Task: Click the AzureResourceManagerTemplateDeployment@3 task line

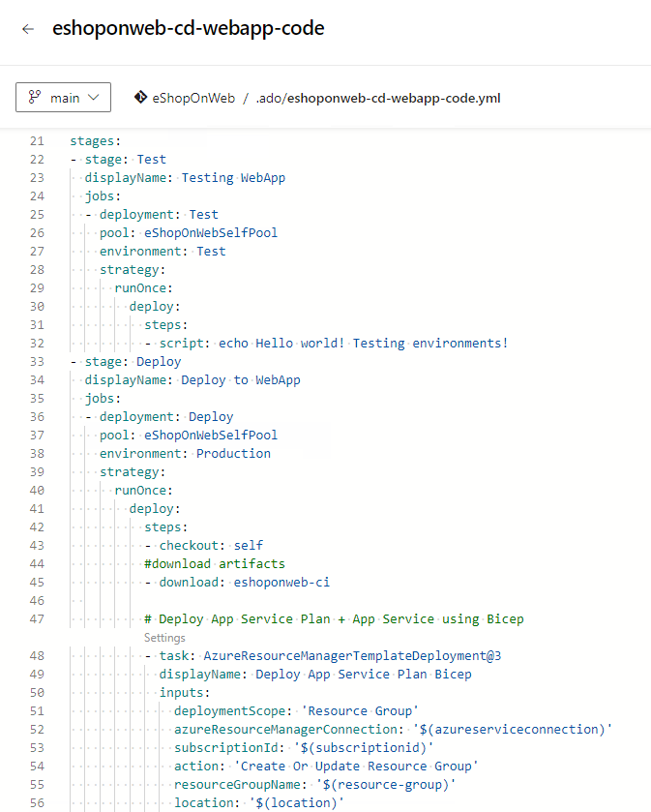Action: (330, 655)
